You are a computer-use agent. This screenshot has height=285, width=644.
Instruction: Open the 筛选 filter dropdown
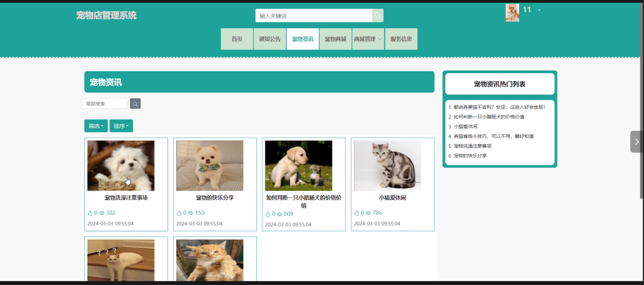tap(96, 126)
